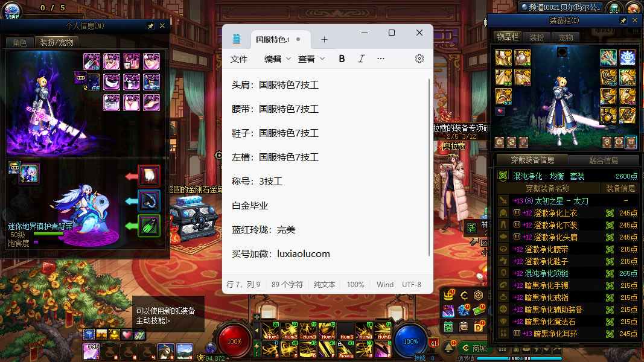Click the red pet equipment slot

149,176
